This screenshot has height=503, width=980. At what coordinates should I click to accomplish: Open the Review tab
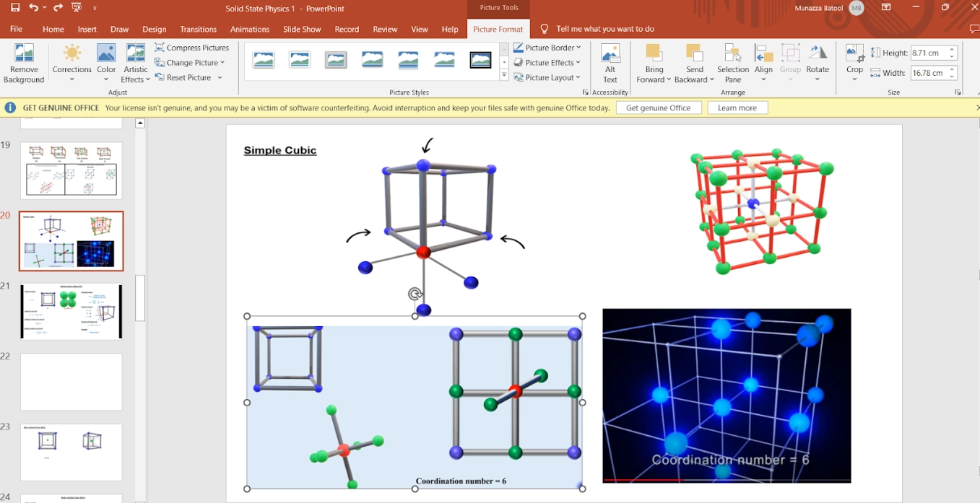(385, 29)
